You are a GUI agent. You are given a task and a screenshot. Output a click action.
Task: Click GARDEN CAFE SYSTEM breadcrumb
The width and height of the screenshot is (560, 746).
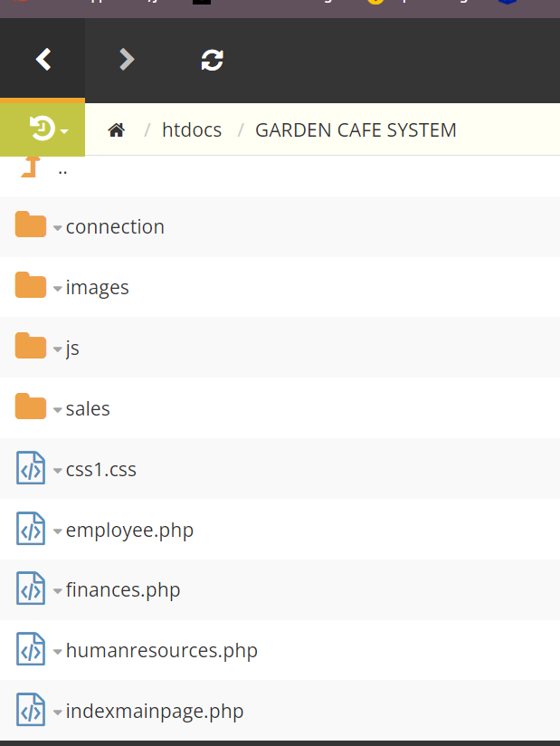coord(356,130)
